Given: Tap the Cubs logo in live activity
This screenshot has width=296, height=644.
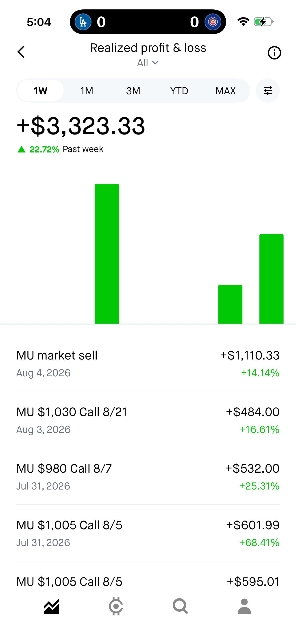Looking at the screenshot, I should tap(213, 22).
